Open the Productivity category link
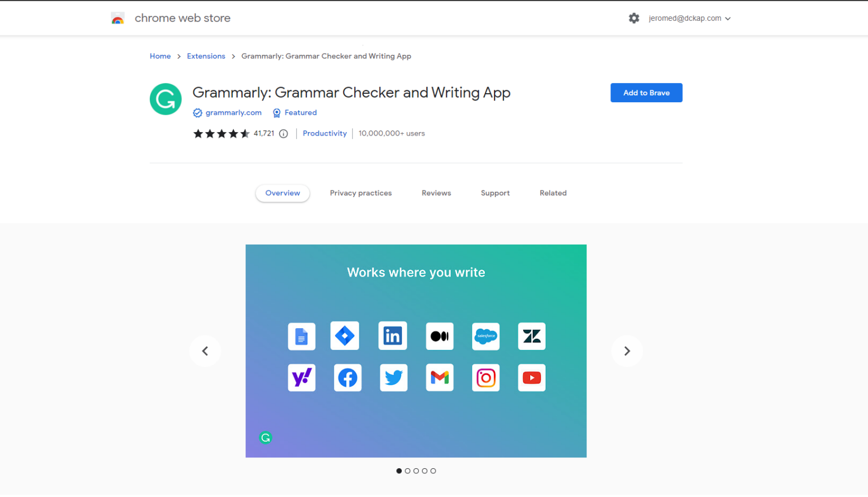The width and height of the screenshot is (868, 497). click(325, 134)
